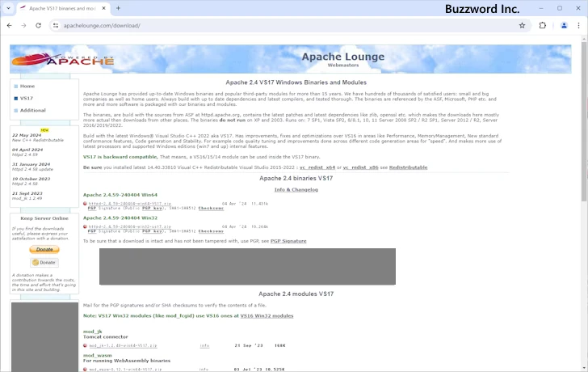
Task: Open the Chrome three-dot menu
Action: point(579,25)
